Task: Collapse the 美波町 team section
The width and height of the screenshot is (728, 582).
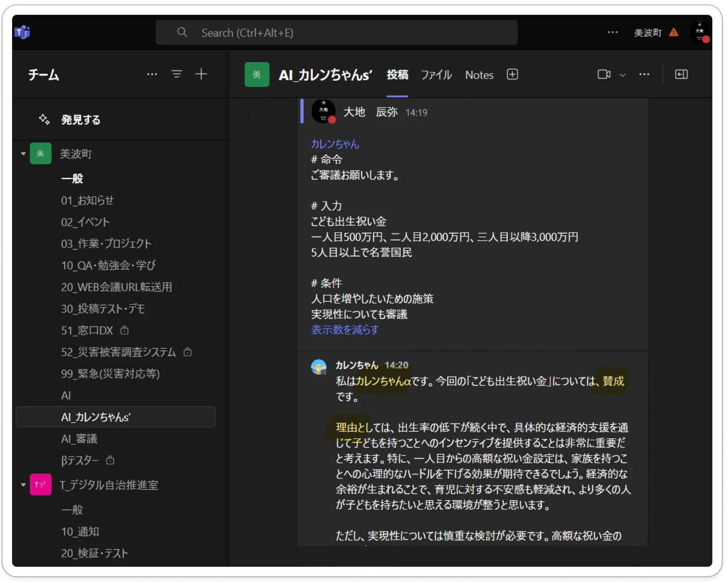Action: (x=23, y=153)
